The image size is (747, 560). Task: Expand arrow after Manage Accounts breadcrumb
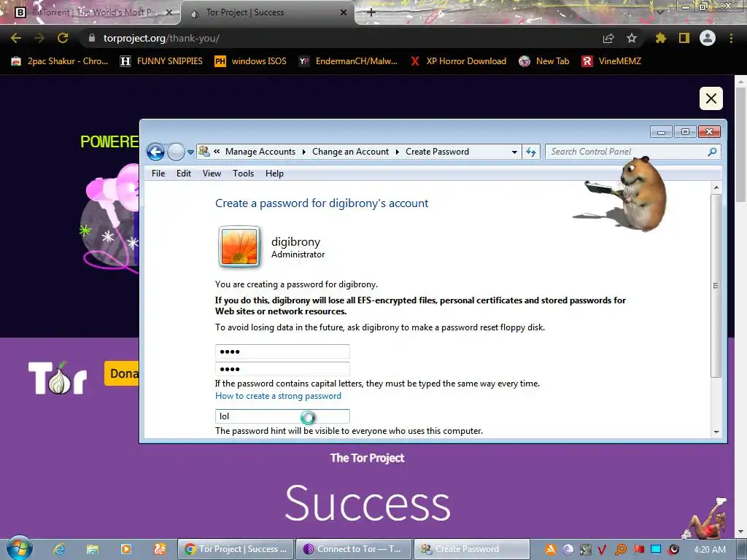tap(304, 152)
